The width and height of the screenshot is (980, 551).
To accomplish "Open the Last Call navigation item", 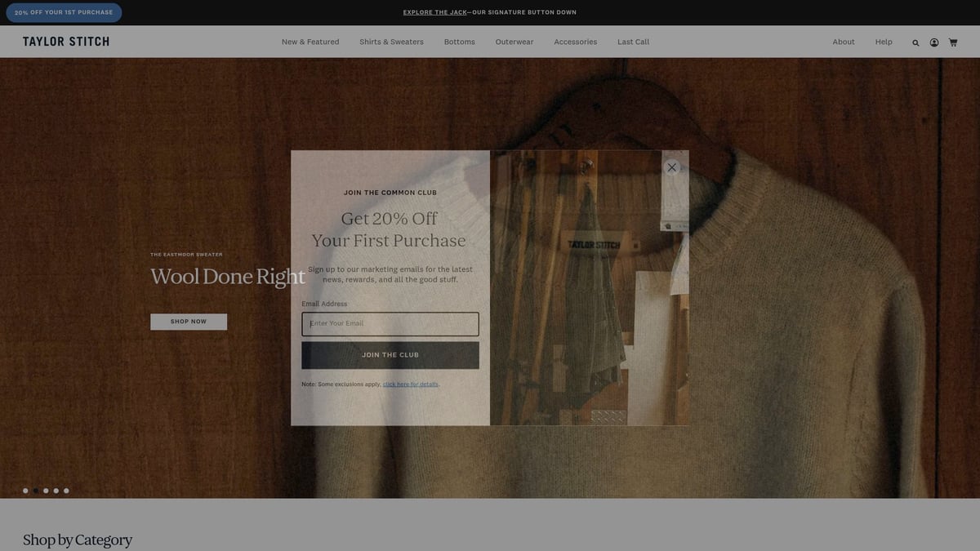I will tap(633, 42).
